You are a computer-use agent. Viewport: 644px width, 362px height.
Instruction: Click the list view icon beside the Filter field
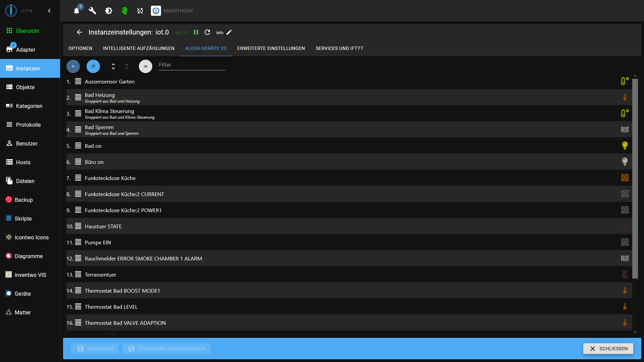pos(146,66)
